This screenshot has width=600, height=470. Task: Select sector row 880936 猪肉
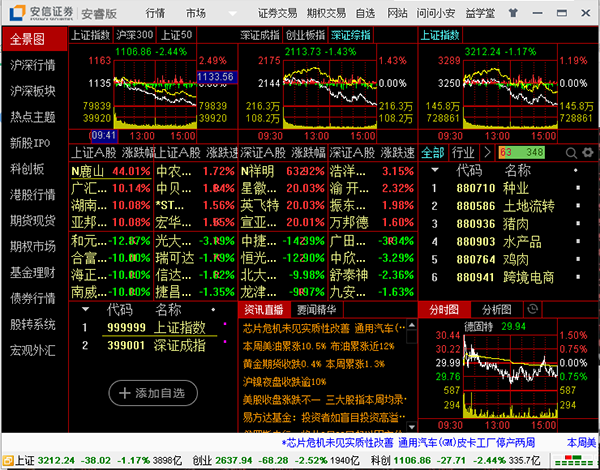pos(508,224)
